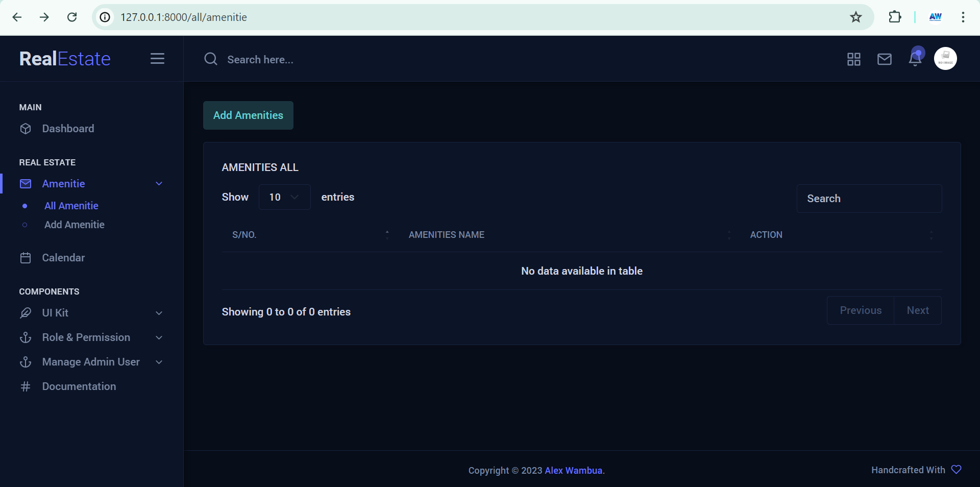Image resolution: width=980 pixels, height=487 pixels.
Task: Open the show entries count dropdown
Action: point(284,197)
